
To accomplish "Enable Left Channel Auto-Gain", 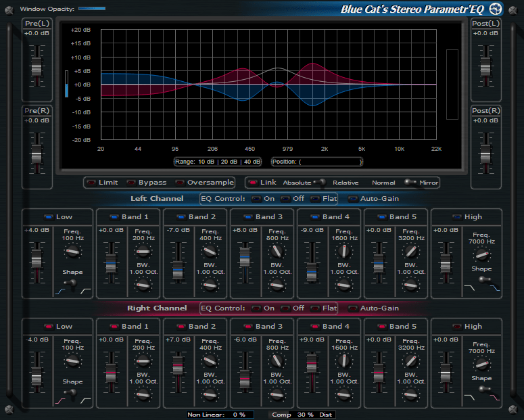I will click(x=353, y=199).
